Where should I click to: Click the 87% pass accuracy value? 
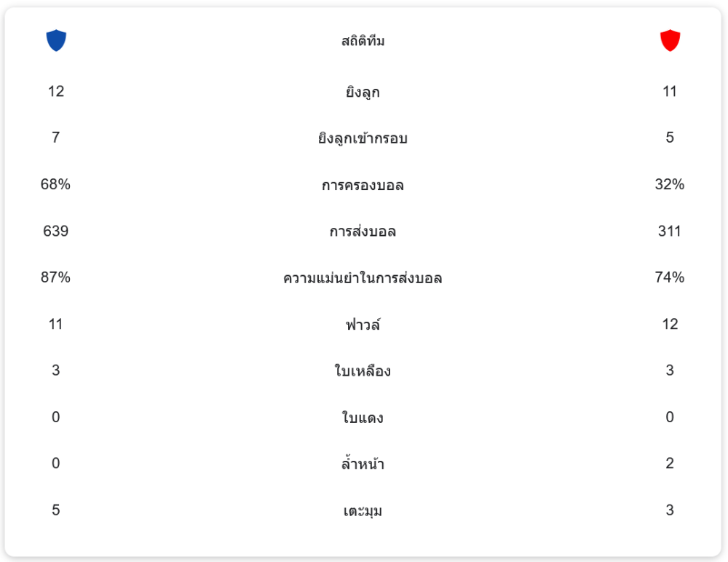[56, 277]
